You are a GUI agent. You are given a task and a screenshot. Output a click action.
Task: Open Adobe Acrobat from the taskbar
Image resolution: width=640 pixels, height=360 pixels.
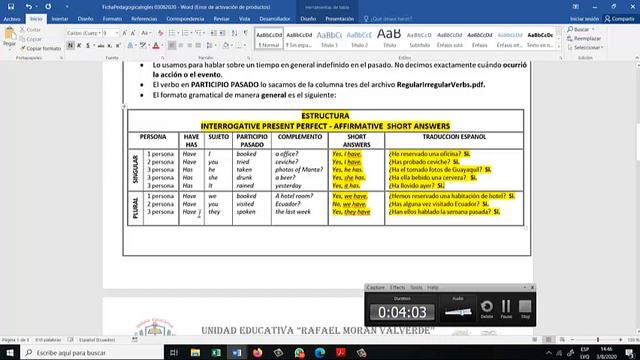tap(341, 353)
